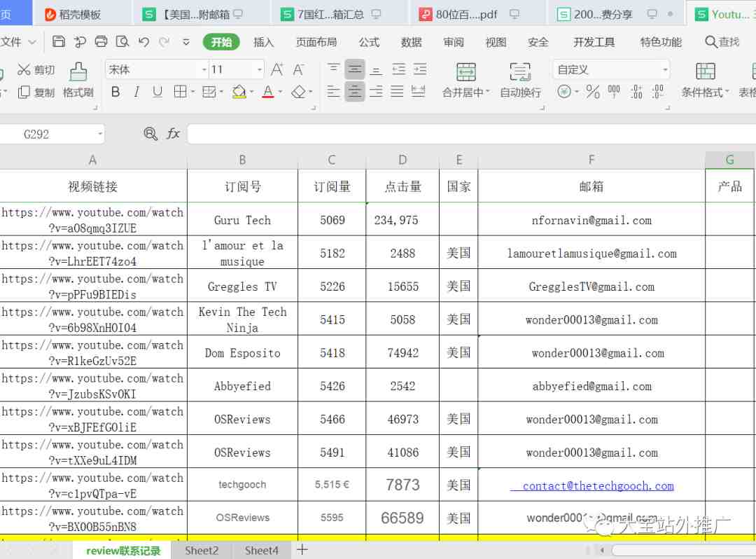Decrease indent of cell content
This screenshot has height=559, width=756.
point(399,69)
